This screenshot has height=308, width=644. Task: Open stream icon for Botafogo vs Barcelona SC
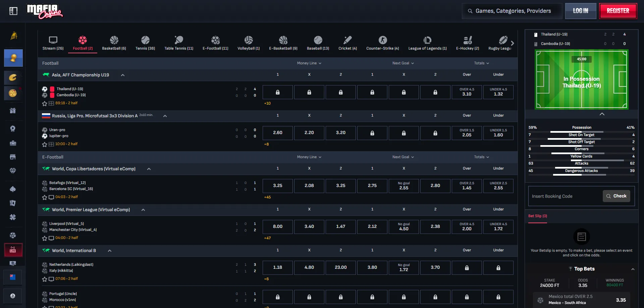coord(51,197)
